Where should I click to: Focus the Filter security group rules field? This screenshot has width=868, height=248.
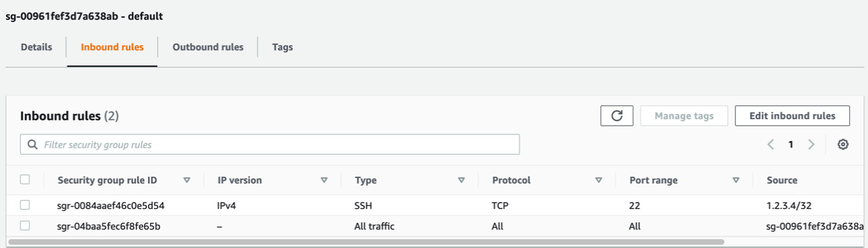(270, 144)
